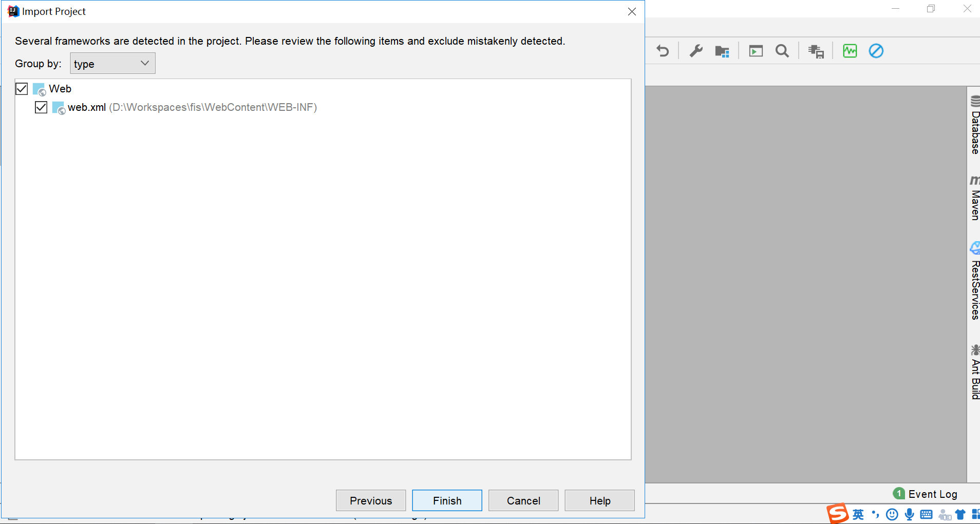
Task: Open Project Structure folder icon
Action: click(x=722, y=51)
